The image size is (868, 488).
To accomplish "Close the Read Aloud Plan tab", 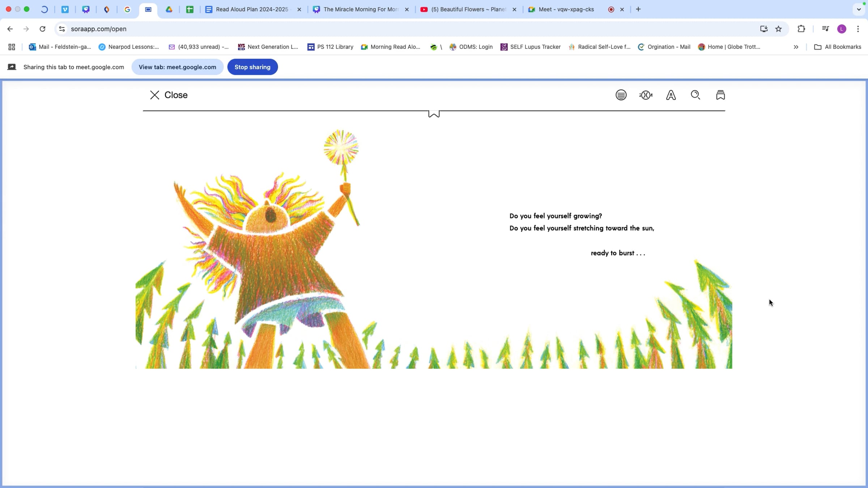I will pos(299,9).
